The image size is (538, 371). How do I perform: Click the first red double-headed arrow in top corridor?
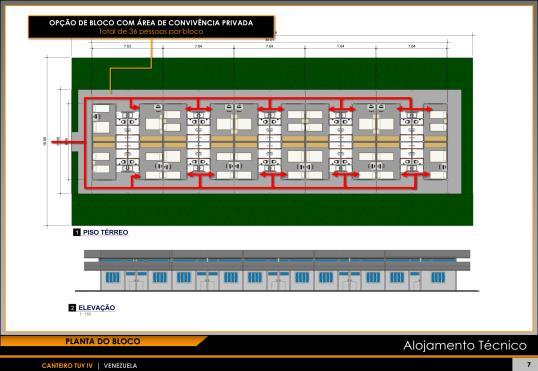tap(199, 109)
